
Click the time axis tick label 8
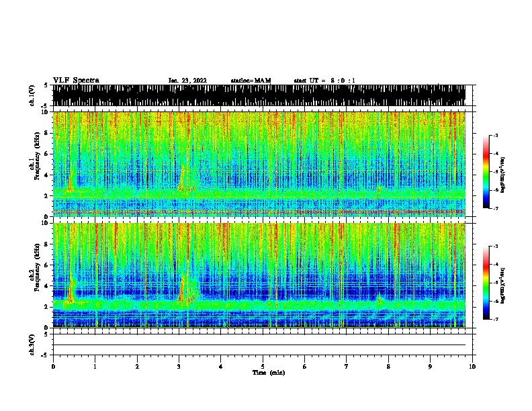point(388,367)
